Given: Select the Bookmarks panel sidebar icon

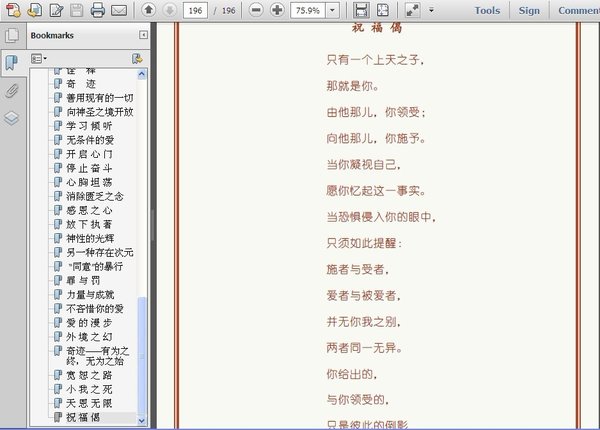Looking at the screenshot, I should (x=12, y=62).
